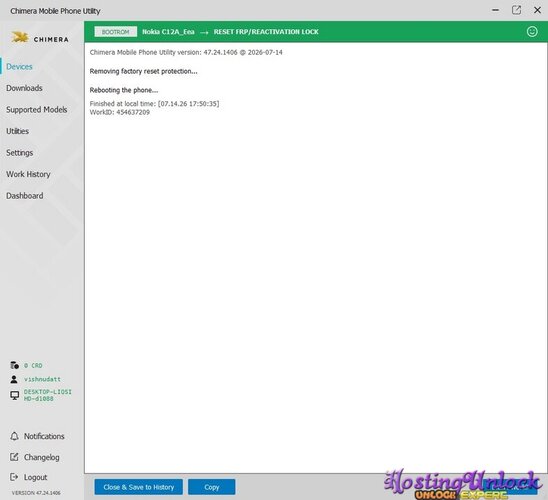Click the Changelog edit icon
Viewport: 548px width, 500px height.
coord(14,457)
